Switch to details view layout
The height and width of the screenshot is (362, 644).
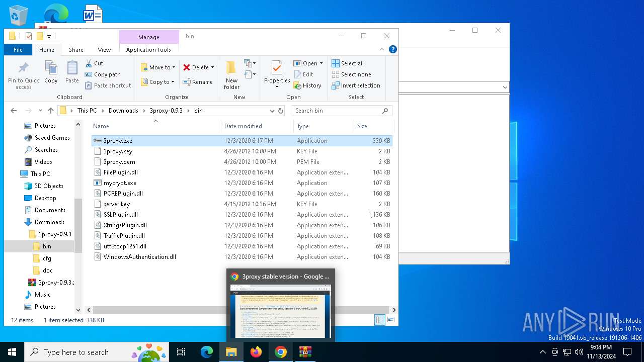(380, 320)
